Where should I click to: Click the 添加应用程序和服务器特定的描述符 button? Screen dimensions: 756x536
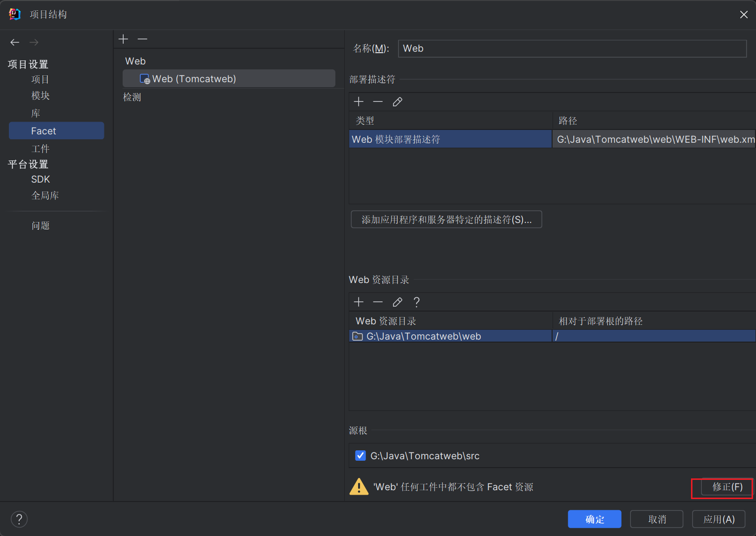(446, 220)
